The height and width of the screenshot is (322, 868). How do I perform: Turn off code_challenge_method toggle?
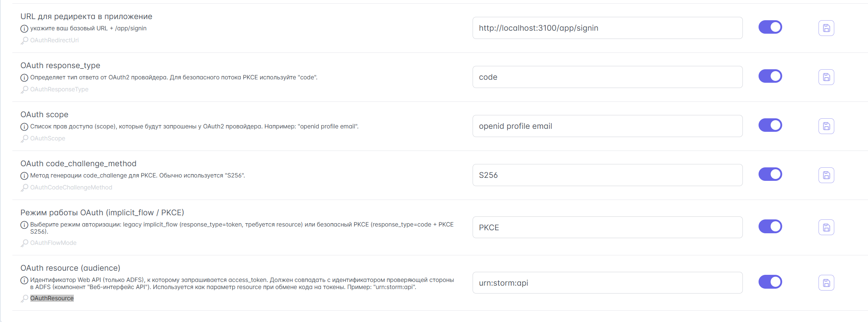(770, 174)
